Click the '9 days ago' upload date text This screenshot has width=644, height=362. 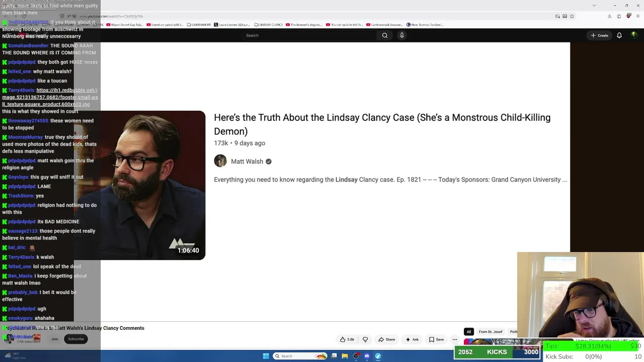[x=250, y=143]
